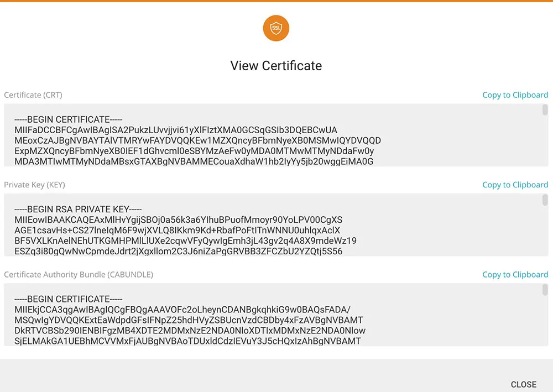
Task: Click the Certificate (CRT) field label
Action: (33, 95)
